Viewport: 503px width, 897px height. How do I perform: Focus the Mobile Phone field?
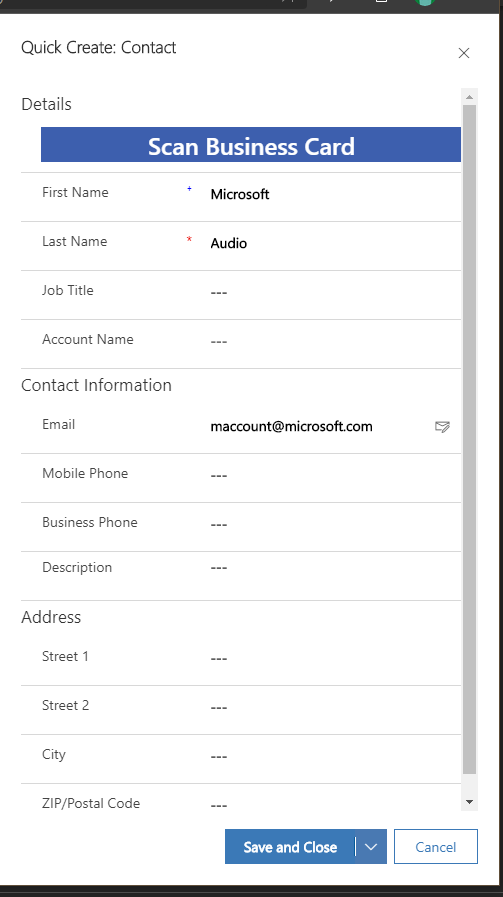[334, 475]
